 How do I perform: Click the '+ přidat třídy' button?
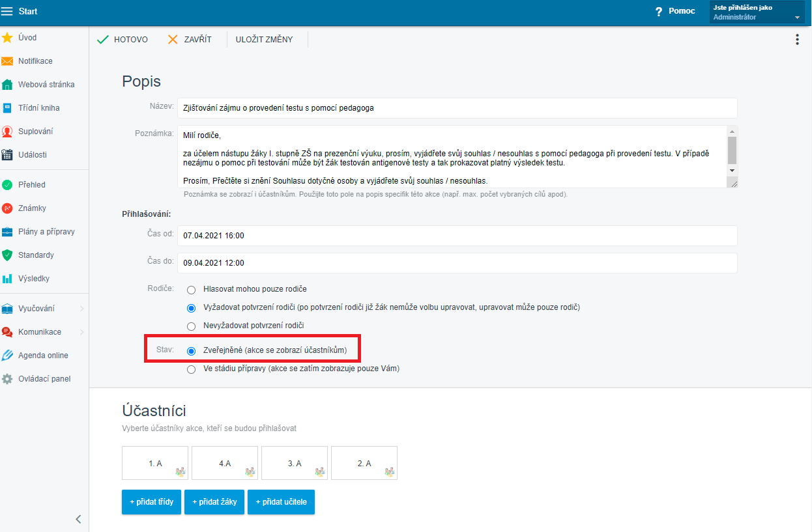click(151, 502)
